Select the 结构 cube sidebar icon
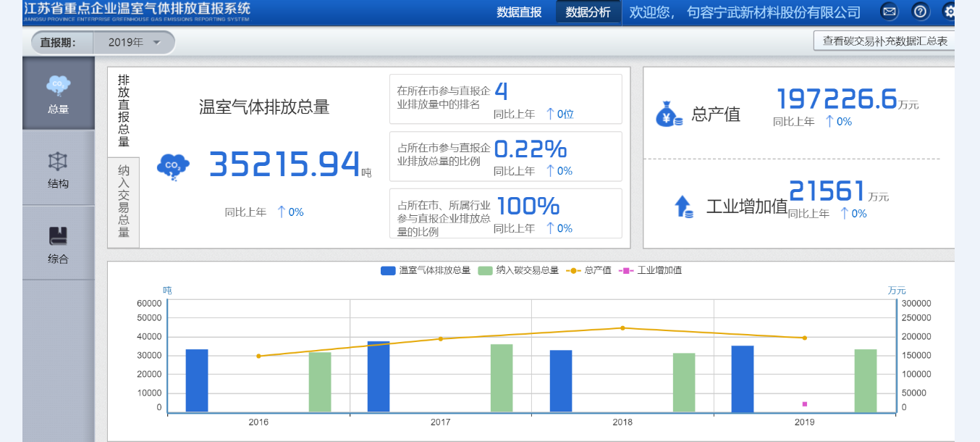The width and height of the screenshot is (980, 442). tap(58, 162)
